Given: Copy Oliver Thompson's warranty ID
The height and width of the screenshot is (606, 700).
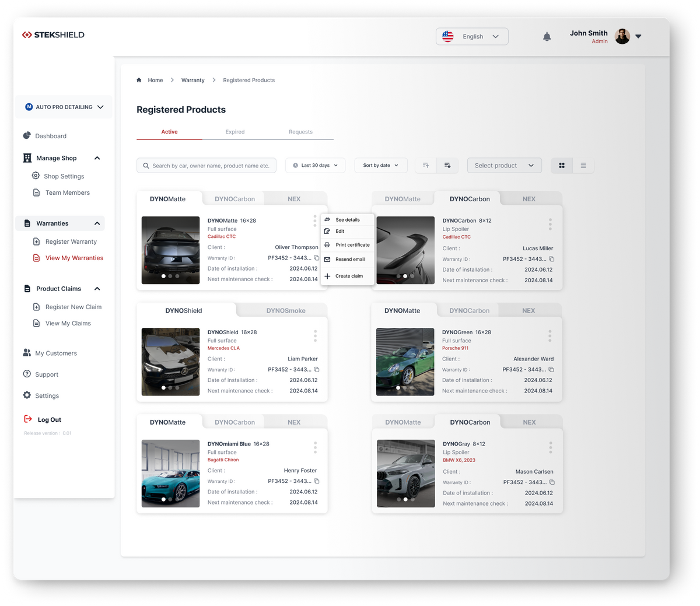Looking at the screenshot, I should [x=317, y=258].
